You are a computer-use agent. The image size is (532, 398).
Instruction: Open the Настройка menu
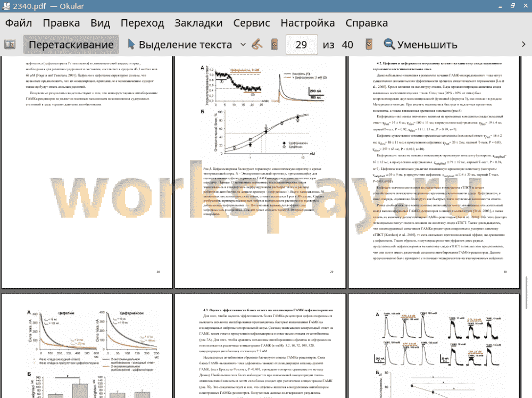coord(307,23)
